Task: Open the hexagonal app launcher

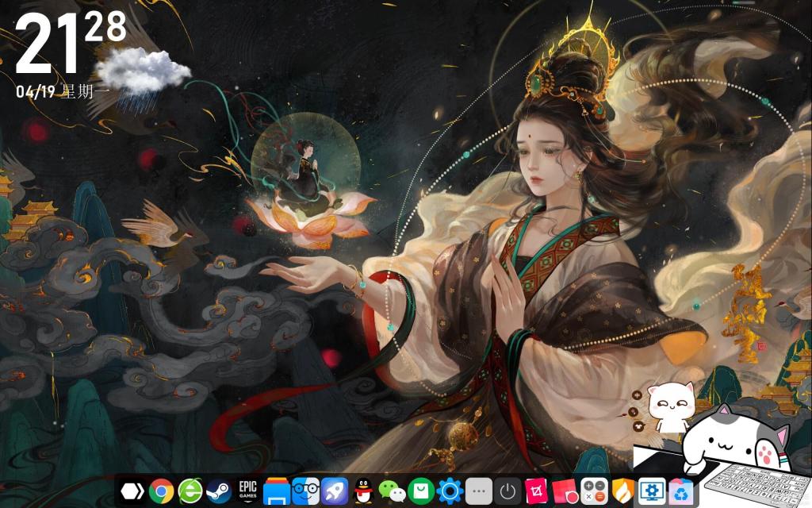Action: coord(132,492)
